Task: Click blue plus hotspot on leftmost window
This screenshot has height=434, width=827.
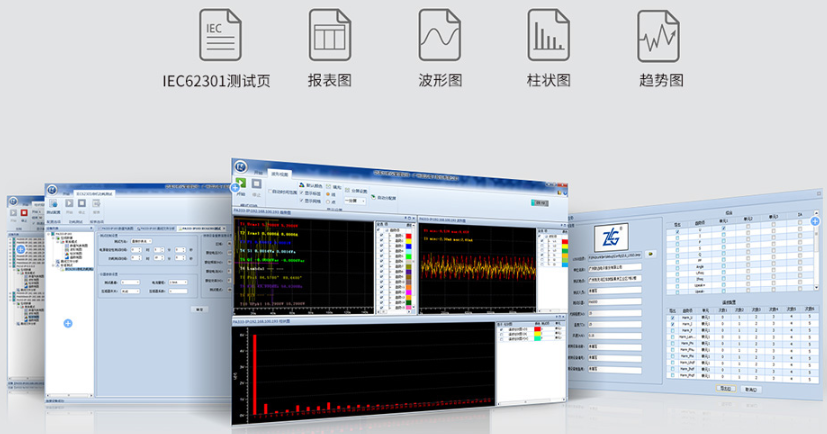Action: click(21, 249)
